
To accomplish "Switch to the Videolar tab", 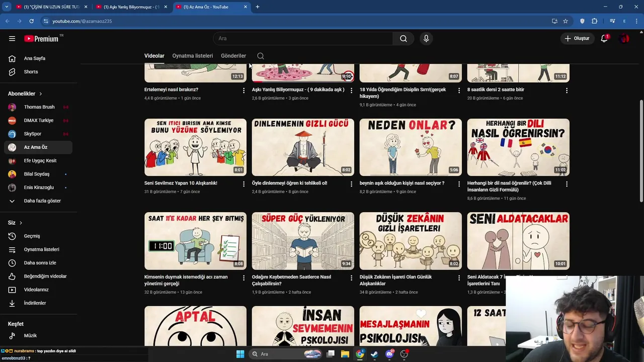I will pyautogui.click(x=154, y=56).
